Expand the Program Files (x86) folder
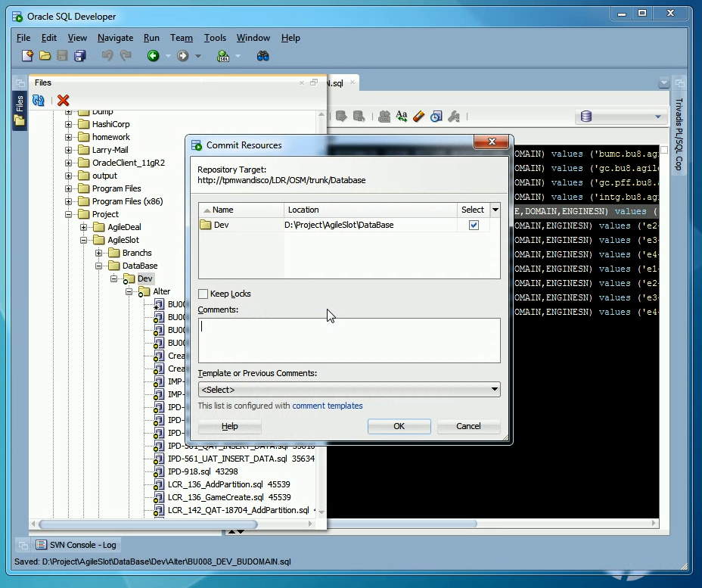The image size is (702, 588). (69, 201)
